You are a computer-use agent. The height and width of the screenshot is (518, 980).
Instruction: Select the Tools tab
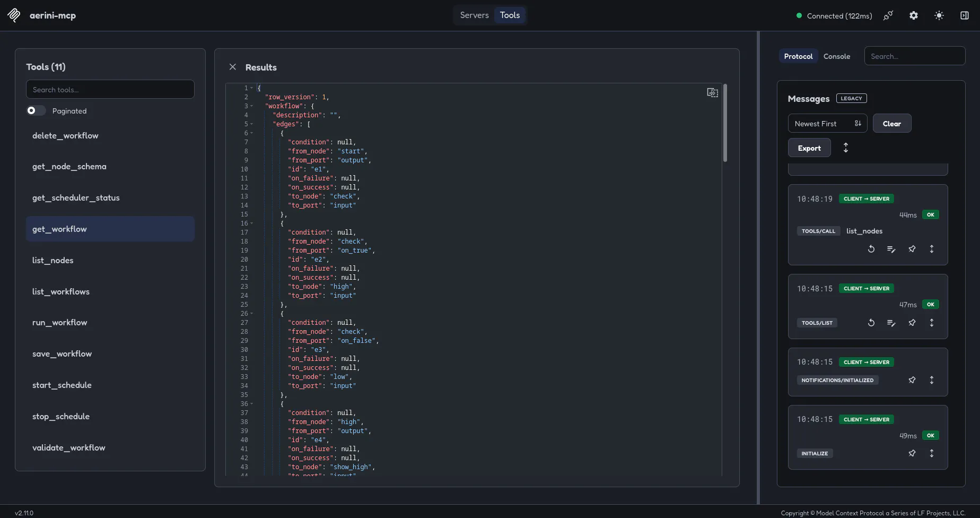coord(510,15)
